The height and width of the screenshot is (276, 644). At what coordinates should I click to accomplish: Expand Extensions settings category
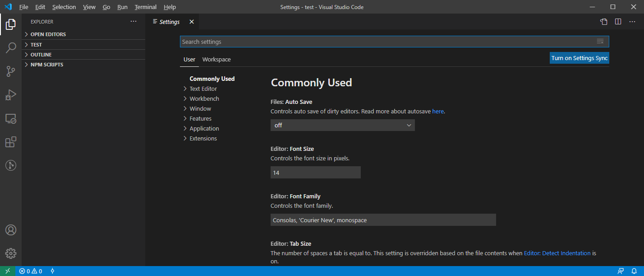[x=203, y=138]
